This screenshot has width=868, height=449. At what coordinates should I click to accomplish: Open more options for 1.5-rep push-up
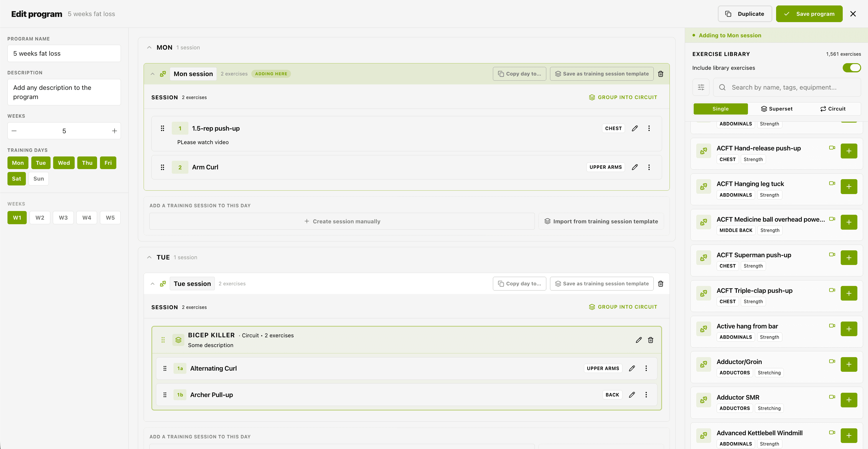(649, 128)
